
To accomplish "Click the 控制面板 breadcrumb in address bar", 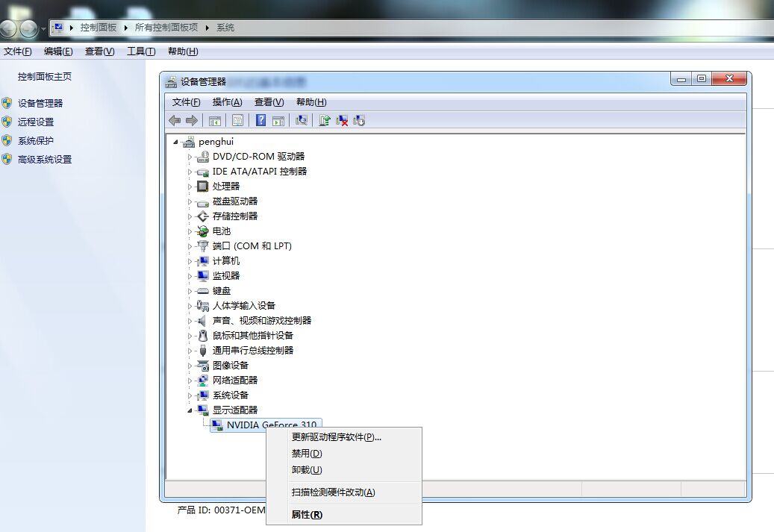I will pyautogui.click(x=99, y=28).
